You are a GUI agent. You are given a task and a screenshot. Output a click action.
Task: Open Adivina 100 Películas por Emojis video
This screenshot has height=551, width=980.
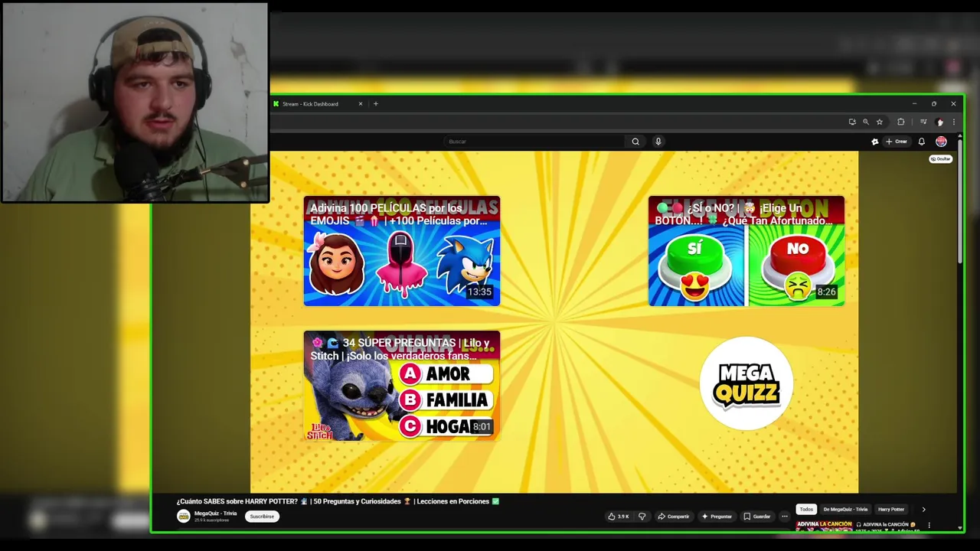402,251
